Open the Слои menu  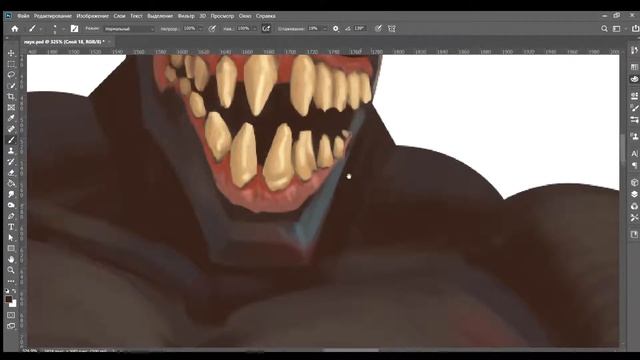(x=119, y=16)
